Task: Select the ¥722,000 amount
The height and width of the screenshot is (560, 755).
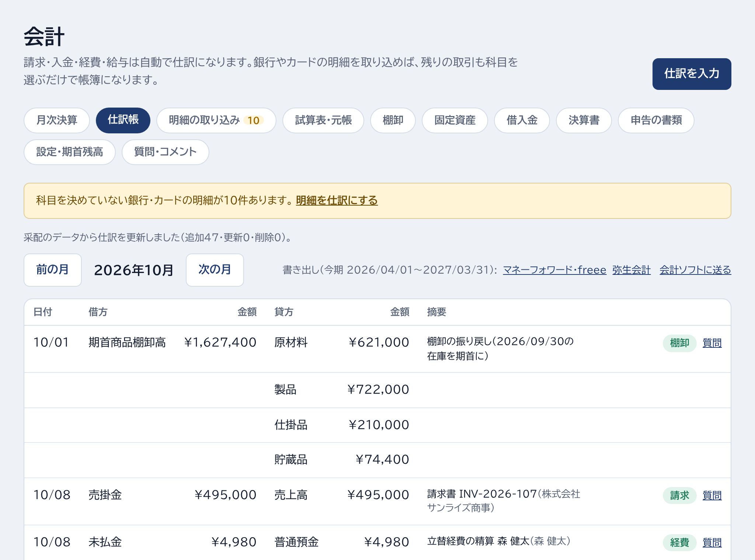Action: pyautogui.click(x=378, y=390)
